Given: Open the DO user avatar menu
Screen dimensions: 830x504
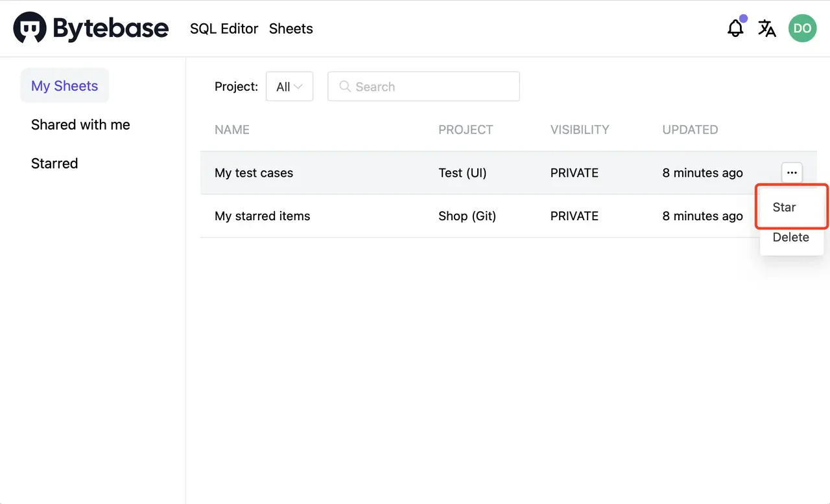Looking at the screenshot, I should pos(802,29).
